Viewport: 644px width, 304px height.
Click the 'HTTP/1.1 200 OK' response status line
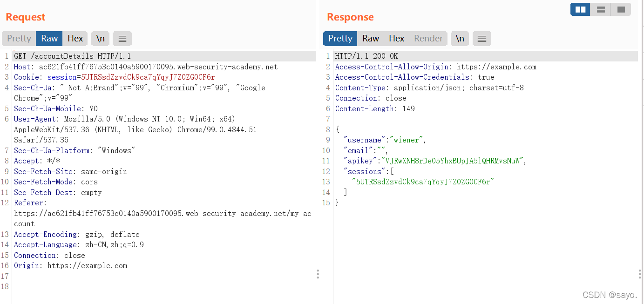pos(366,56)
